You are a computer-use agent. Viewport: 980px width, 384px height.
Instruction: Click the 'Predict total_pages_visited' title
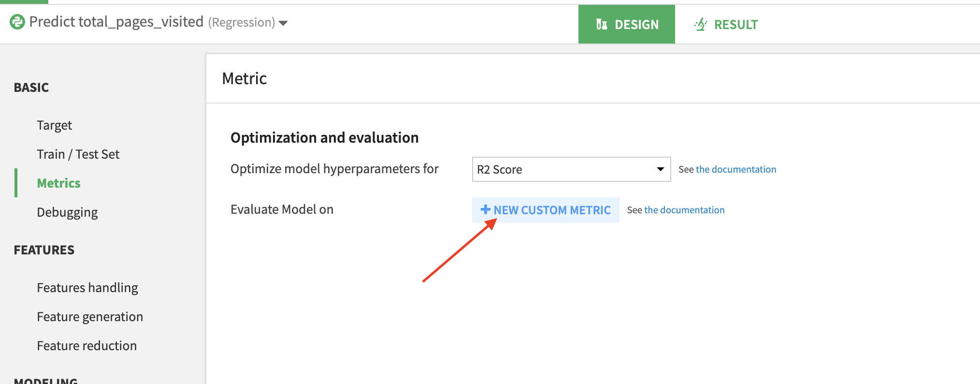click(116, 22)
